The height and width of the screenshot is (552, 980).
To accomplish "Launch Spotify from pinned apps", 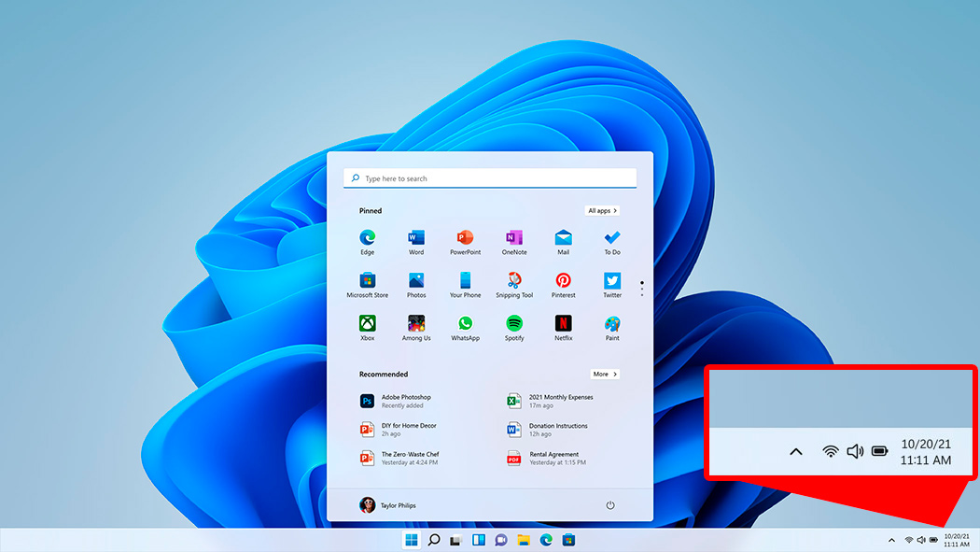I will [x=513, y=328].
